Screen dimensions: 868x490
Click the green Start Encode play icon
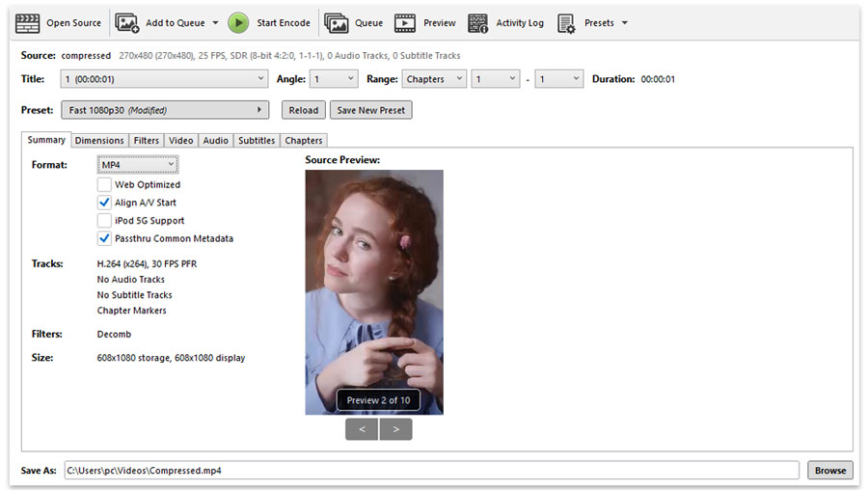(238, 23)
